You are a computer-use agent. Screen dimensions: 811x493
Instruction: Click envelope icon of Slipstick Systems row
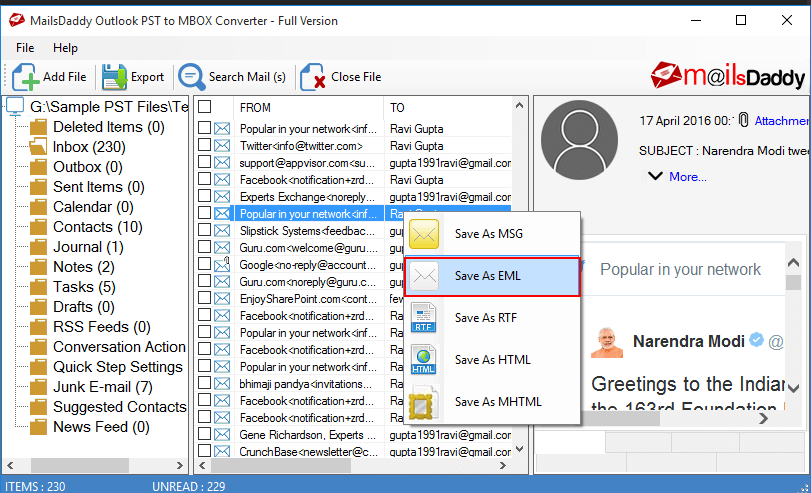pyautogui.click(x=222, y=231)
